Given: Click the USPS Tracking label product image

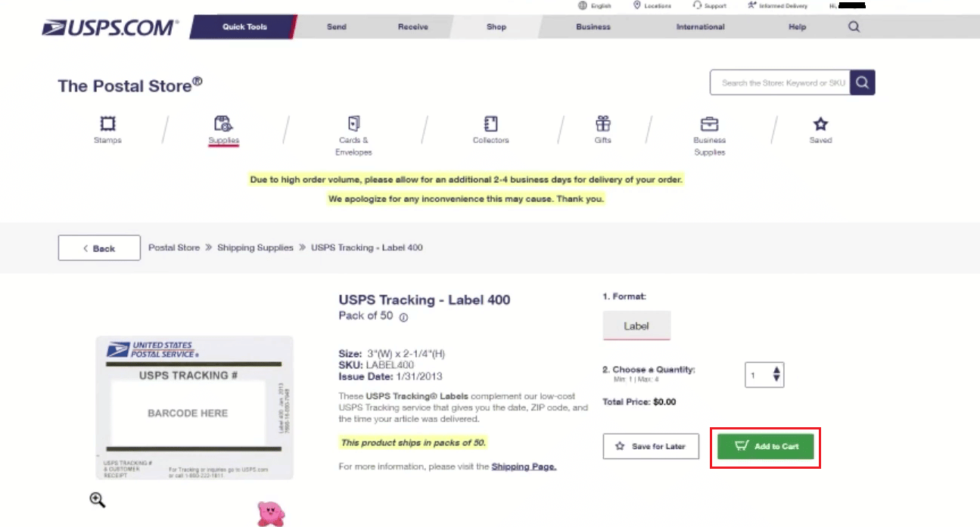Looking at the screenshot, I should pos(194,408).
